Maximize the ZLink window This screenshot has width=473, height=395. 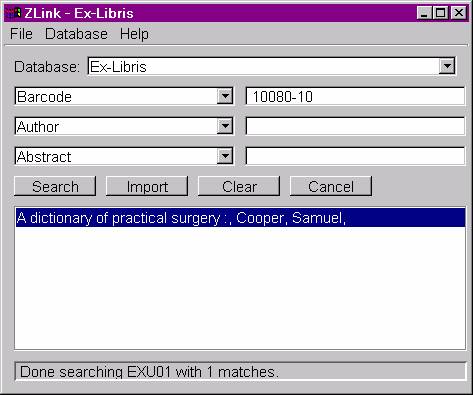[440, 13]
